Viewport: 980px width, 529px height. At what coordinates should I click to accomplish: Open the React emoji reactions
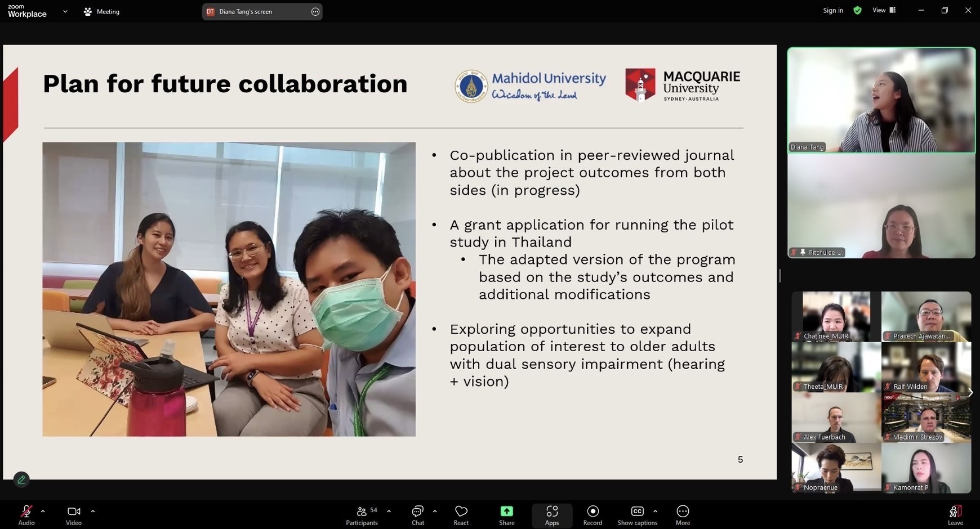click(461, 514)
